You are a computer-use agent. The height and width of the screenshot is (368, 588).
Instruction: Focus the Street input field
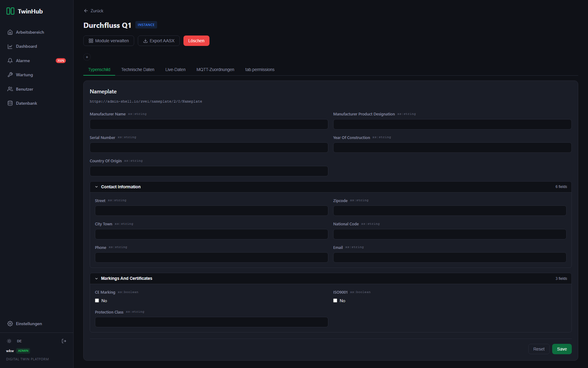[211, 211]
